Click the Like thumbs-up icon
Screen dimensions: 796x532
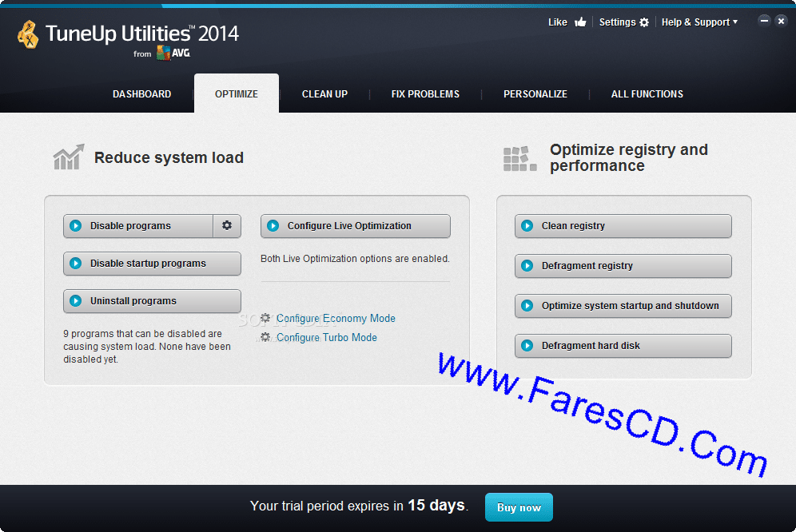580,22
